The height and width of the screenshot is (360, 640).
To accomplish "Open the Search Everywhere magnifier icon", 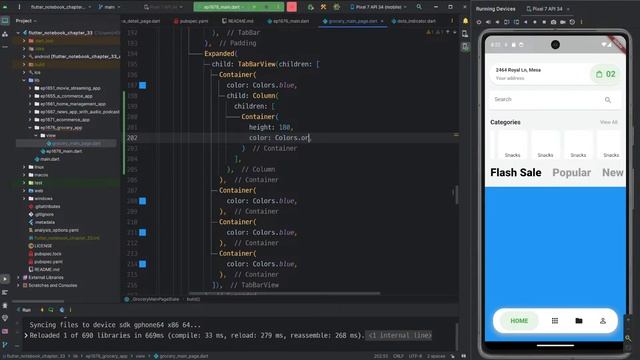I will (419, 7).
